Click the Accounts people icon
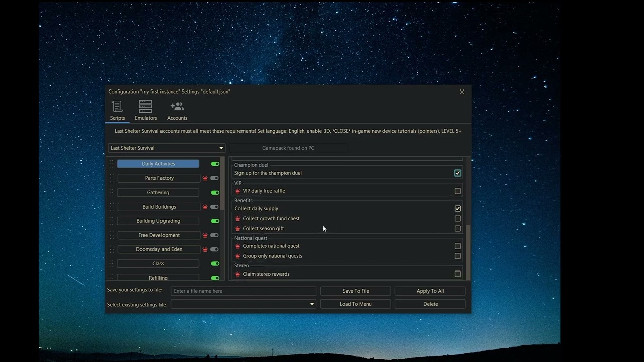The width and height of the screenshot is (644, 362). point(177,106)
